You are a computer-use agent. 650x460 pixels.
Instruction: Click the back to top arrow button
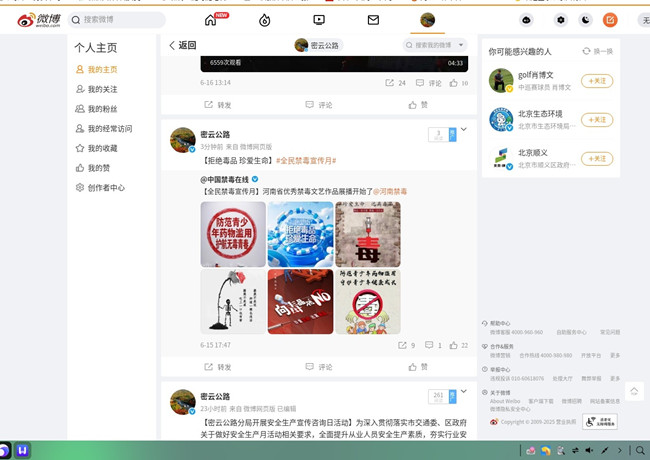(634, 391)
